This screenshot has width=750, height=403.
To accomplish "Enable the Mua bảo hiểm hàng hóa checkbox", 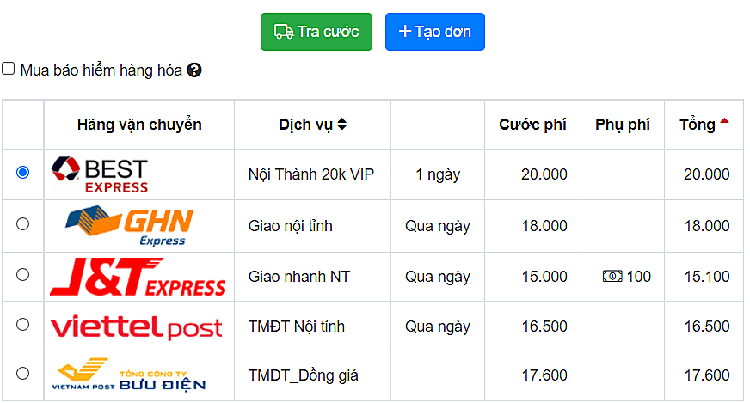I will [9, 69].
